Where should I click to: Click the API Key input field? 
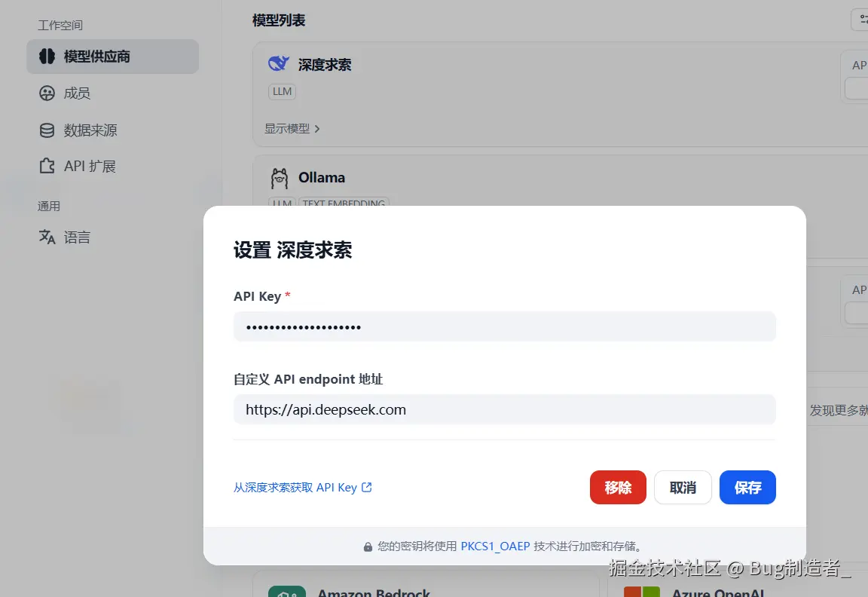pyautogui.click(x=505, y=326)
